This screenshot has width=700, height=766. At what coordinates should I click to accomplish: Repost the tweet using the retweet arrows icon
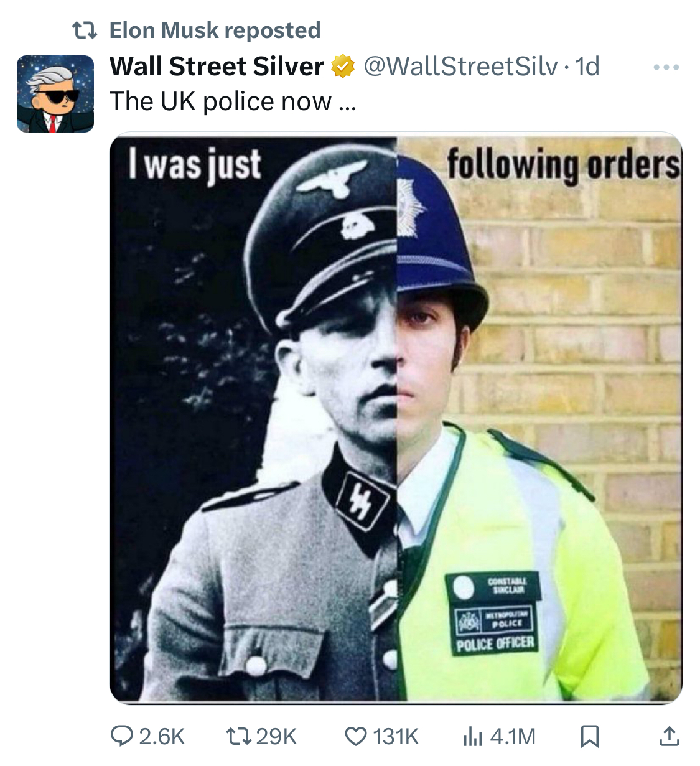pos(238,737)
